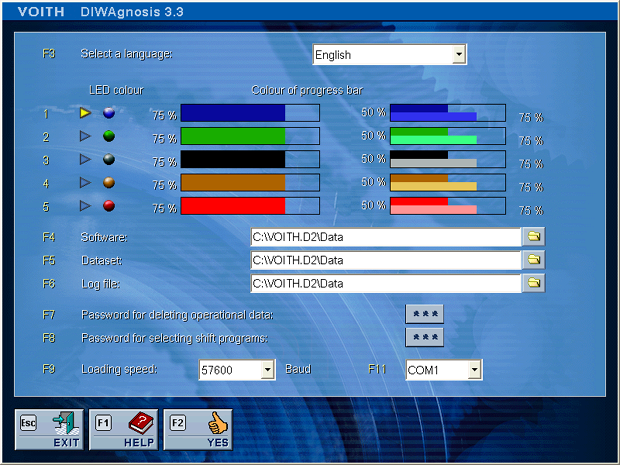Click the F9 shortcut label
The image size is (620, 465).
[49, 369]
